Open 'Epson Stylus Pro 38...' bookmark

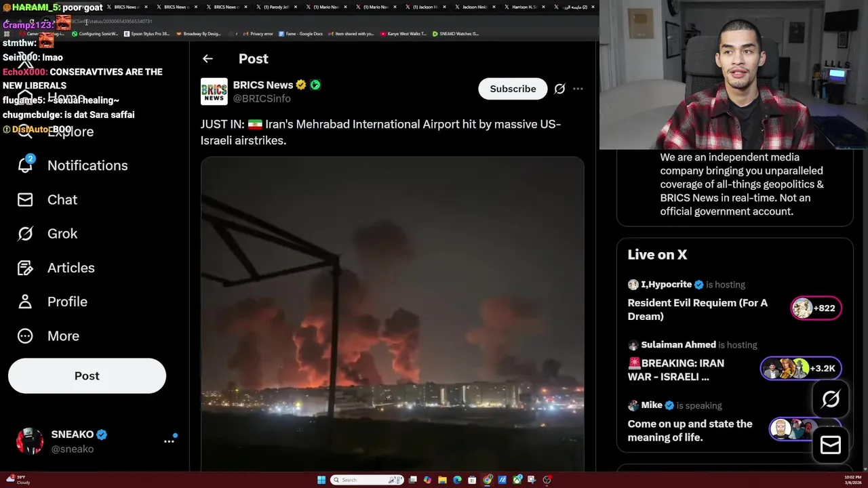(146, 33)
